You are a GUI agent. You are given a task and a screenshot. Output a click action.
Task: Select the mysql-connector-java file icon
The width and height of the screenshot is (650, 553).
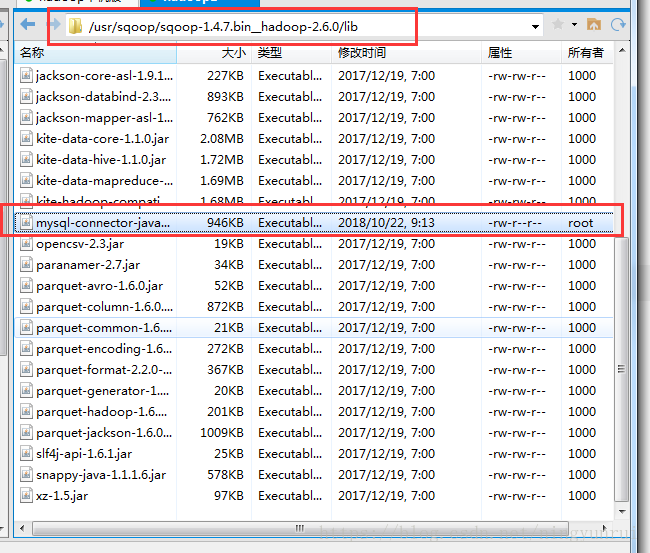tap(26, 223)
